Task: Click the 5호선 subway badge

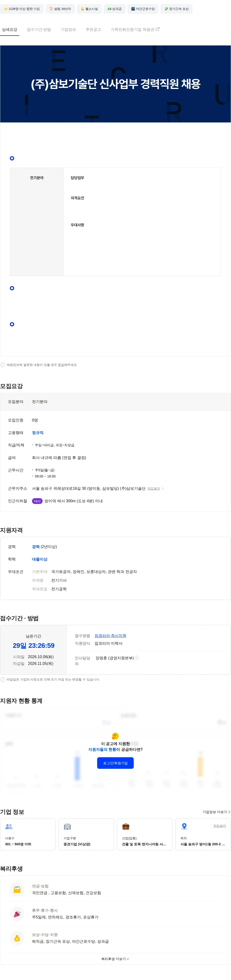Action: tap(37, 501)
